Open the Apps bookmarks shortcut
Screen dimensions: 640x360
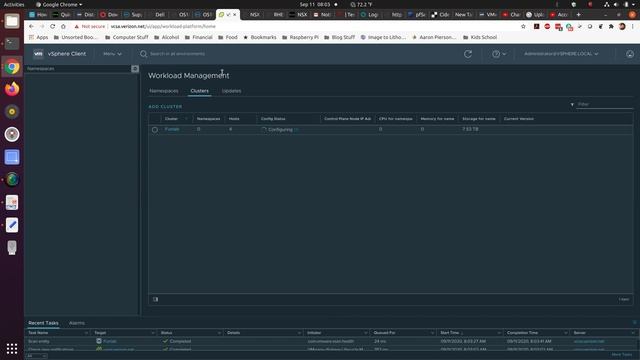pos(38,37)
